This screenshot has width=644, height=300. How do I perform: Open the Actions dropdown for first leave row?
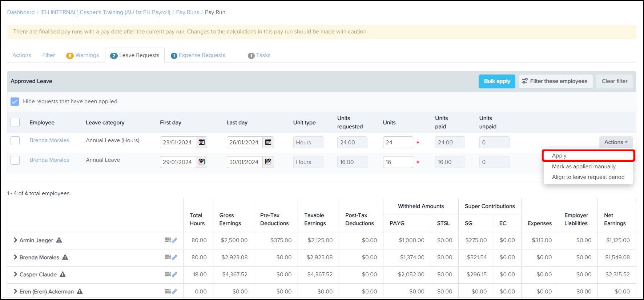coord(616,142)
